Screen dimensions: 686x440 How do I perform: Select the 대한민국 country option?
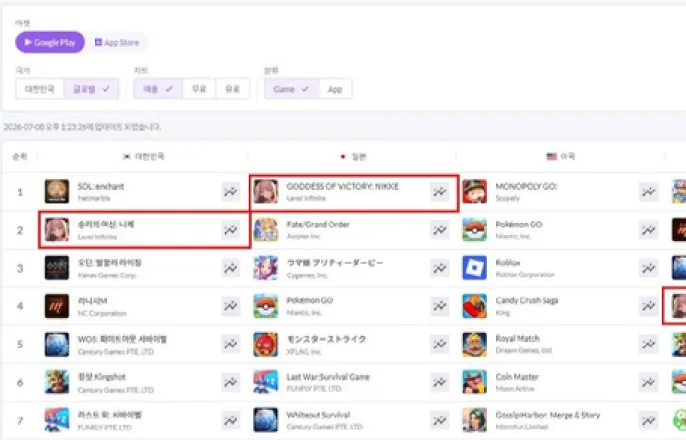click(x=40, y=89)
